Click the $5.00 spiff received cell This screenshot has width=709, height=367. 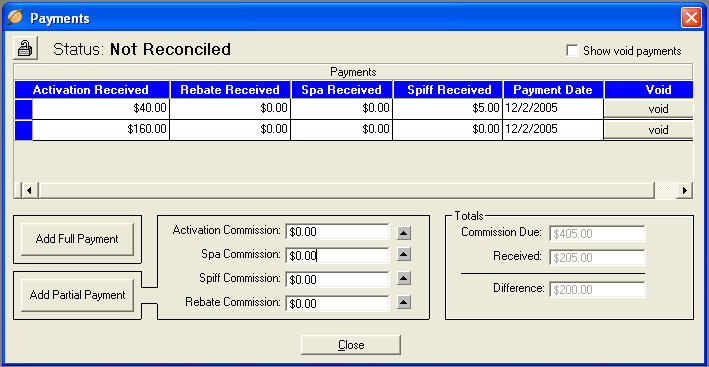(x=447, y=109)
